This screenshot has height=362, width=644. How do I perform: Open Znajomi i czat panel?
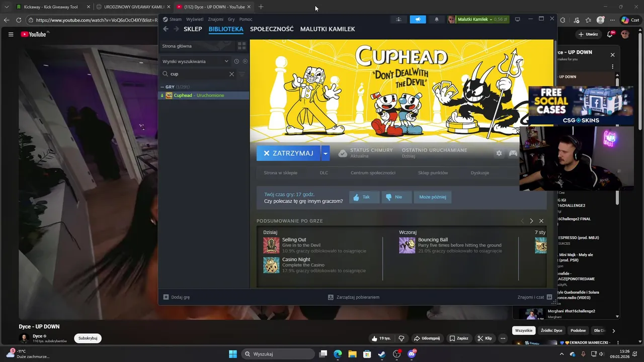point(535,297)
